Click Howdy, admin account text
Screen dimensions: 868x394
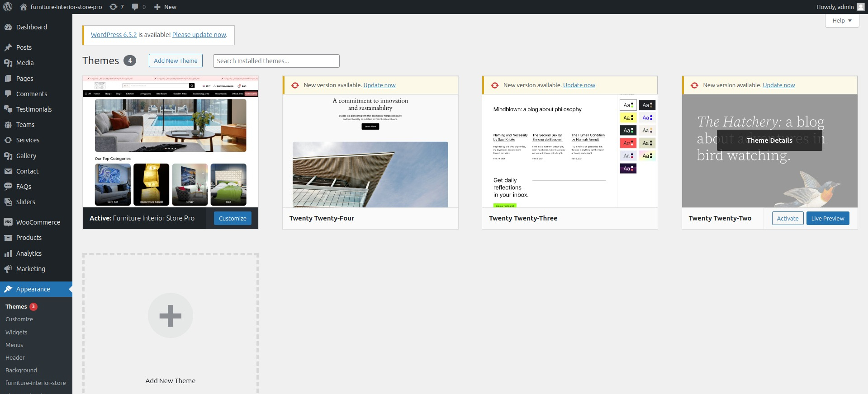[x=835, y=7]
